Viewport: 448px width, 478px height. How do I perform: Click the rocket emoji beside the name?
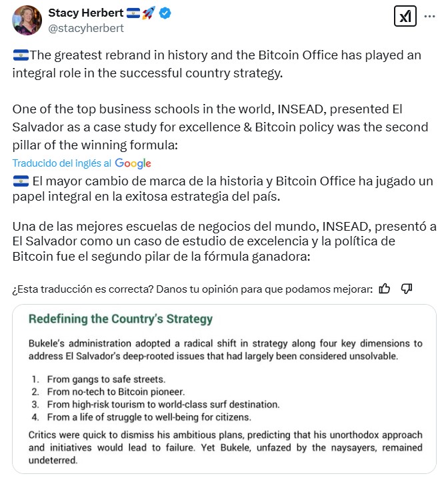tap(148, 14)
